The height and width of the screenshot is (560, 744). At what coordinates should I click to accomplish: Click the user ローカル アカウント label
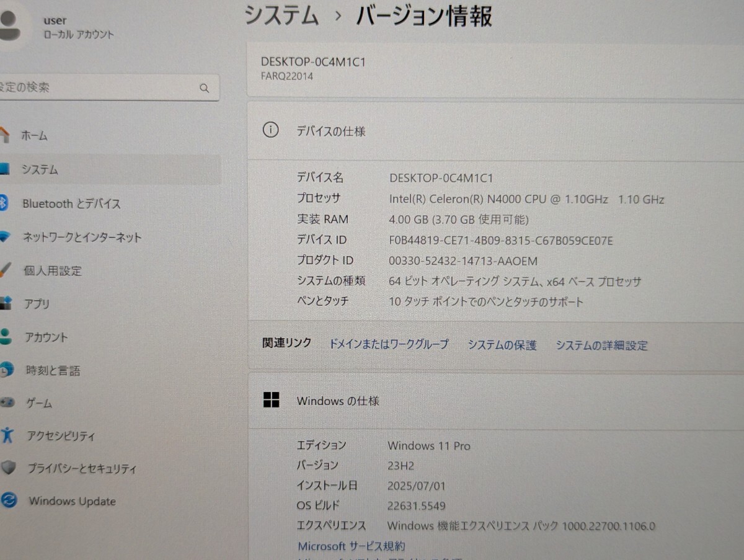point(79,35)
